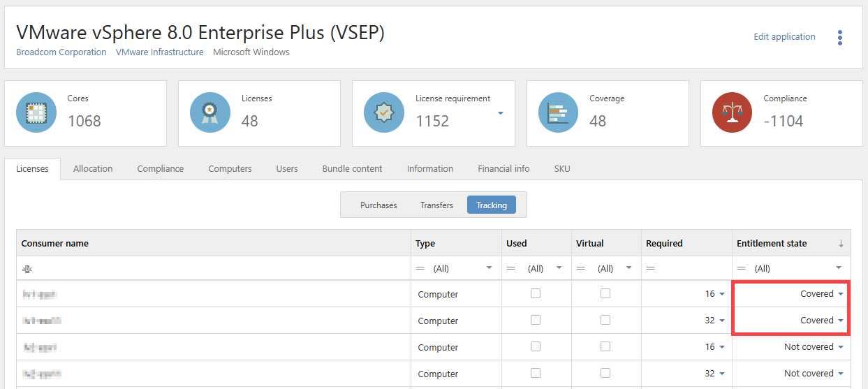Open Required dropdown in first row showing 16
868x389 pixels.
point(722,294)
